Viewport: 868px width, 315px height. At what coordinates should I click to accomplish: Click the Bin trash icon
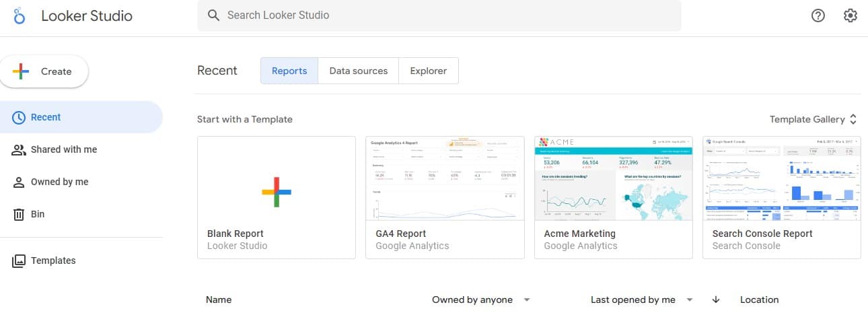19,214
